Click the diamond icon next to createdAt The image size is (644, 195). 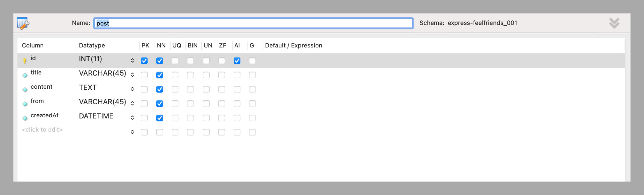point(25,118)
